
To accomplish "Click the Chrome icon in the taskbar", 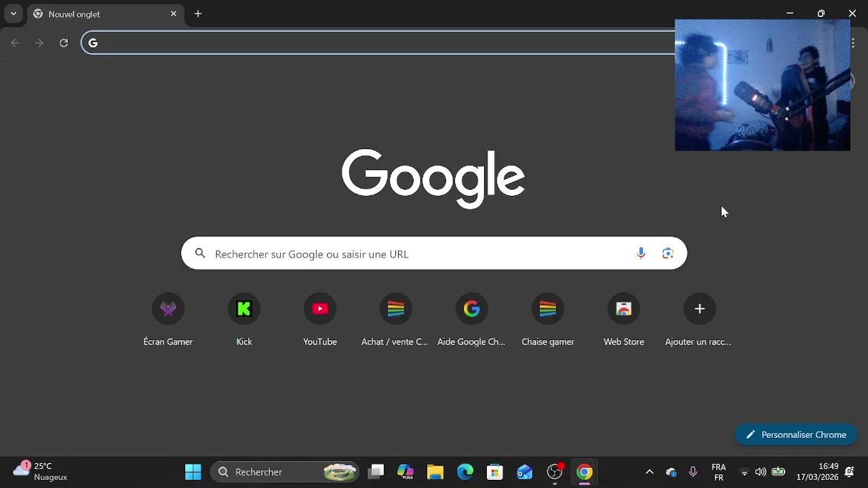I will coord(585,472).
